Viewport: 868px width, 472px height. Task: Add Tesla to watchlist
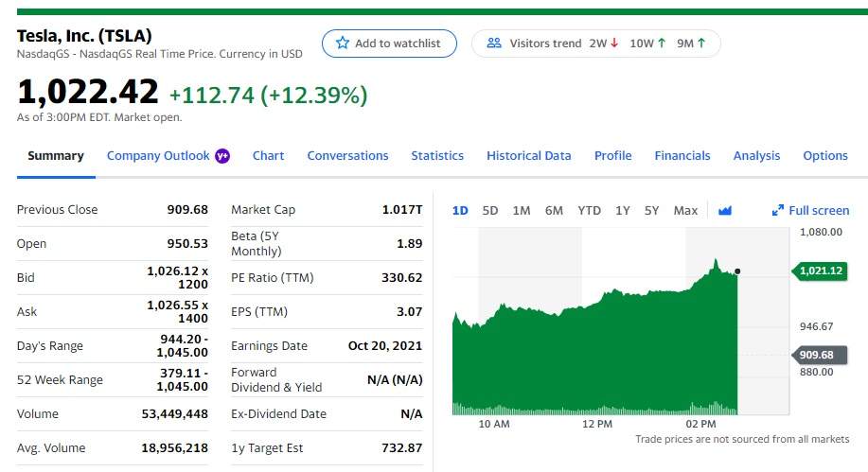coord(389,44)
